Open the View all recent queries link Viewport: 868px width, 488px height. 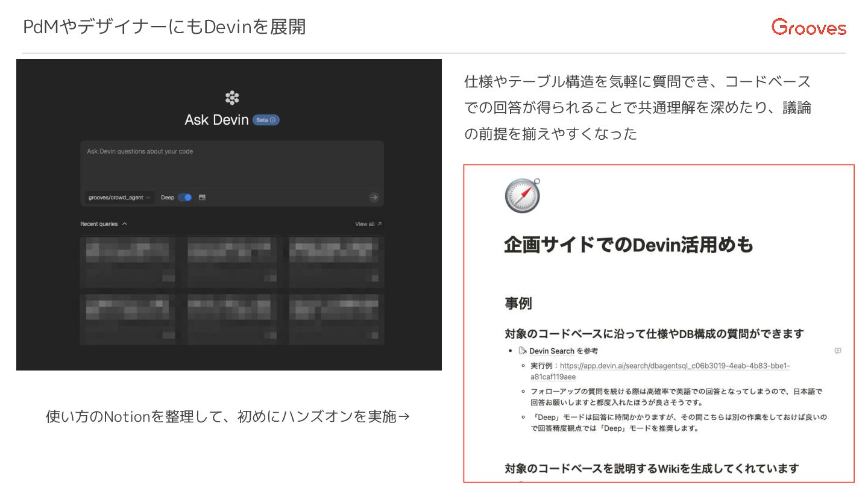coord(368,224)
